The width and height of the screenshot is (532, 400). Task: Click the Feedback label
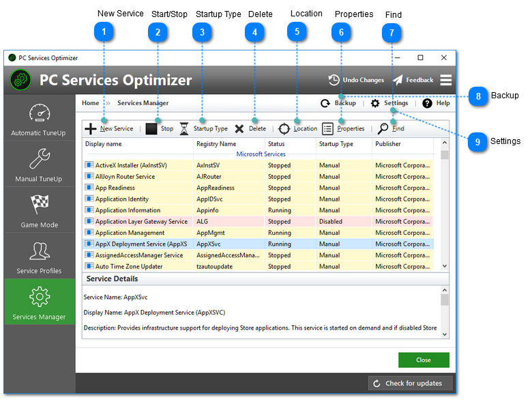click(x=419, y=80)
